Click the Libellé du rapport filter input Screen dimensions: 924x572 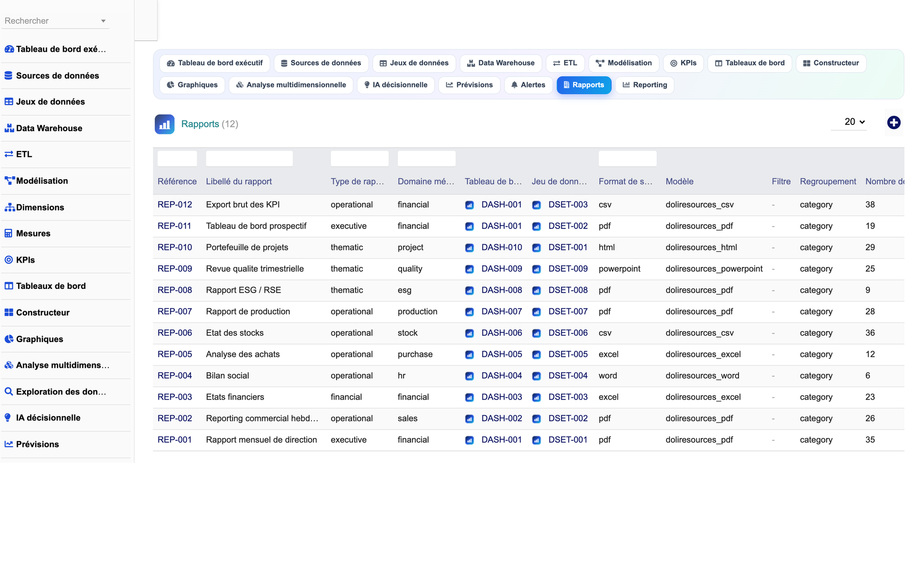tap(249, 159)
